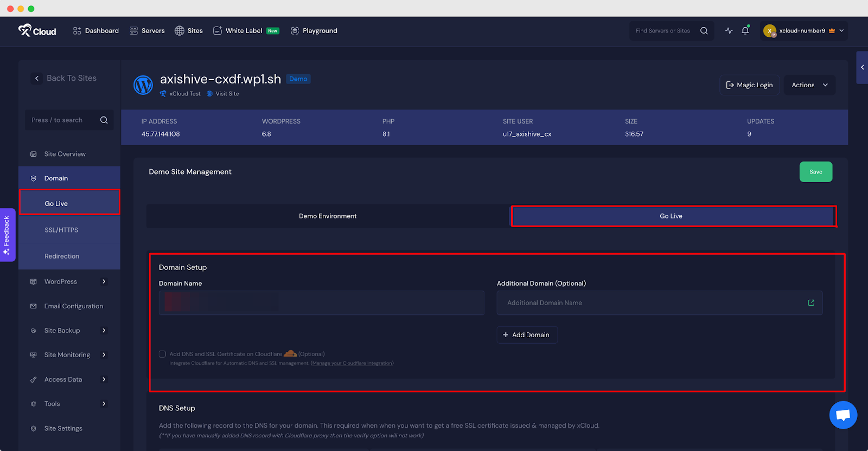
Task: Click the Domain Name input field
Action: pos(322,303)
